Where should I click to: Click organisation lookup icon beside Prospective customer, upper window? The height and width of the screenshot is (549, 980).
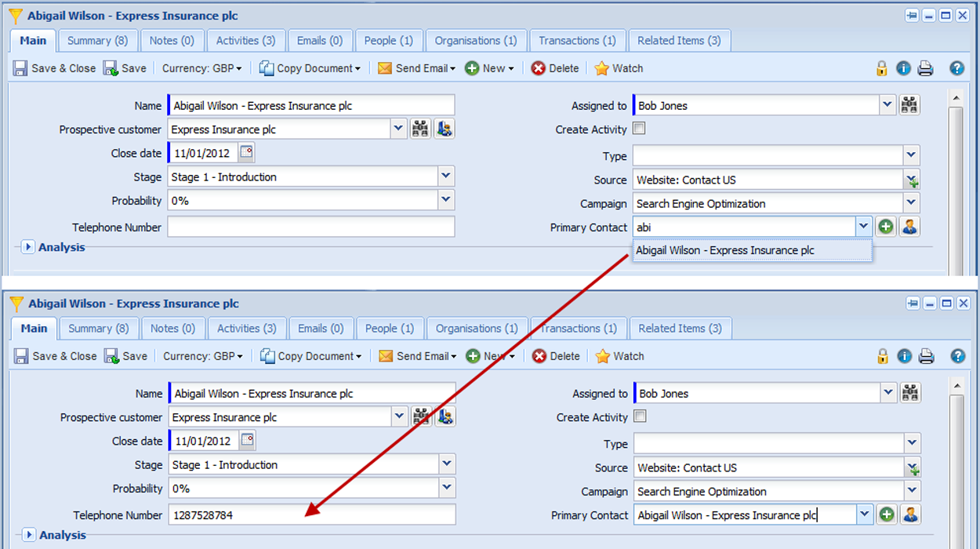[421, 129]
